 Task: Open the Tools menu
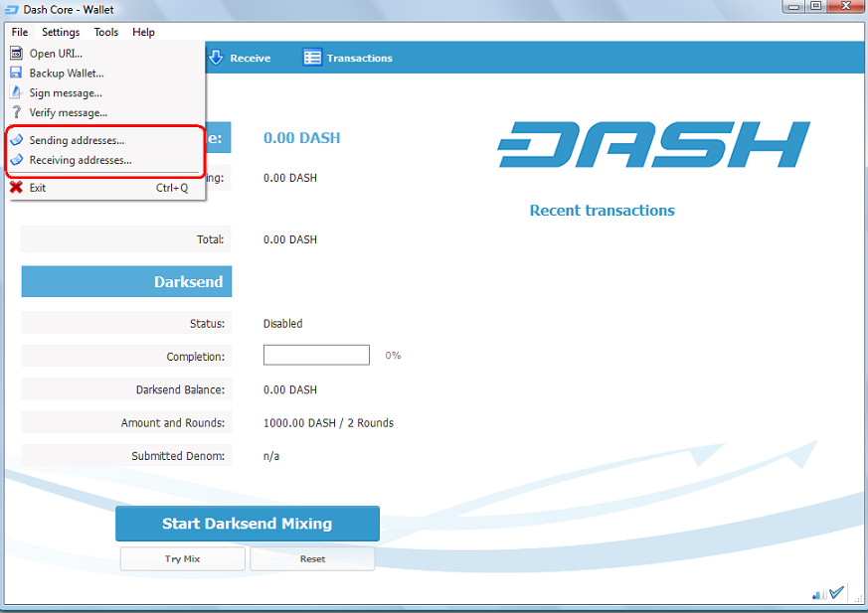(105, 32)
